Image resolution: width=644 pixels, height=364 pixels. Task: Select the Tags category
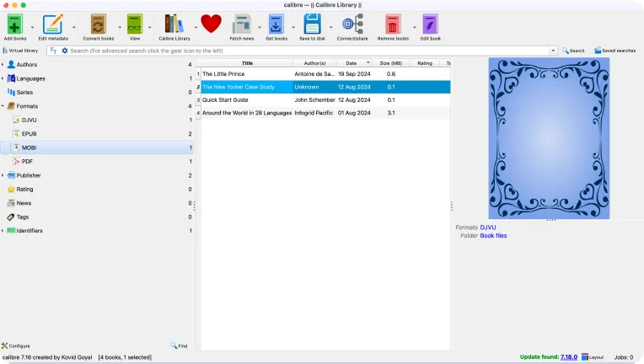click(97, 217)
